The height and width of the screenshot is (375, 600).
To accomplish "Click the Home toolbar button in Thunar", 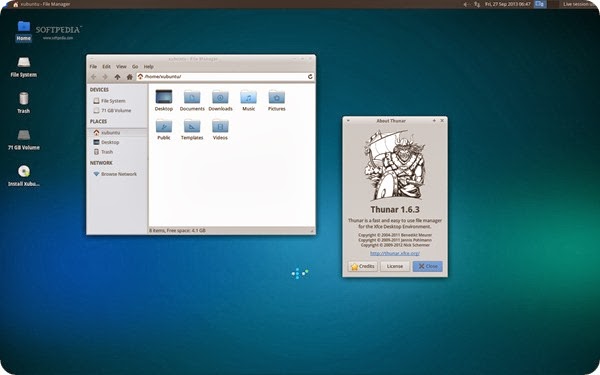I will (129, 77).
